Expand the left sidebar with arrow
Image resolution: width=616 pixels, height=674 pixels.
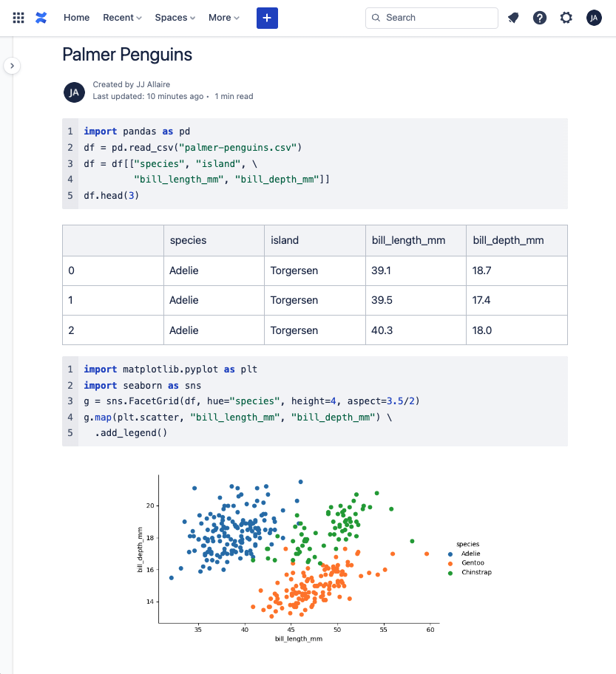(12, 66)
